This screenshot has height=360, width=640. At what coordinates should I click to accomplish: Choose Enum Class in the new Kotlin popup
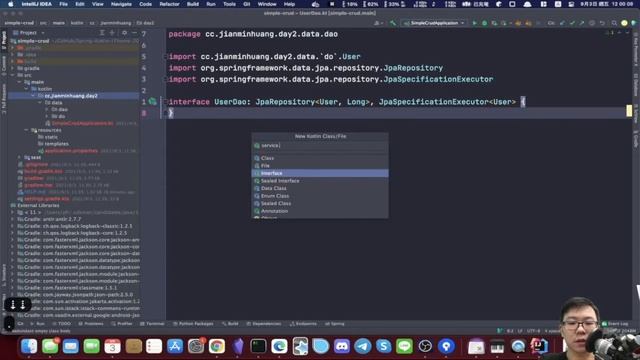pos(320,196)
